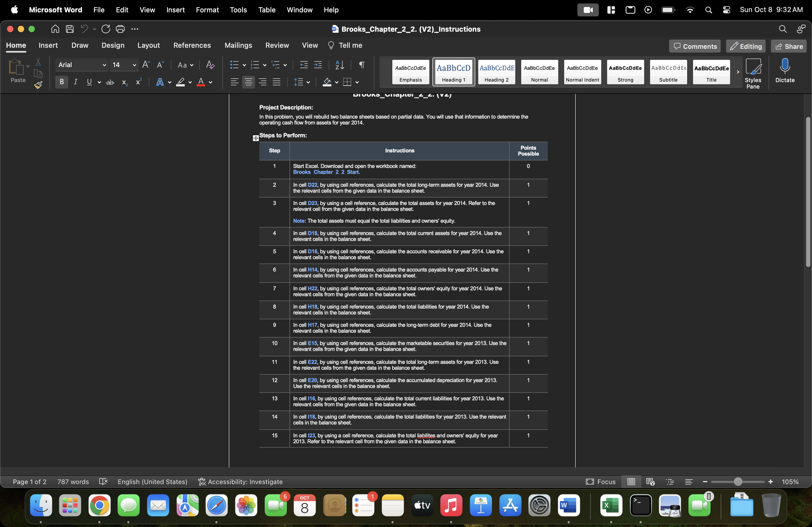Open the underline style dropdown arrow
The width and height of the screenshot is (812, 527).
(x=99, y=82)
